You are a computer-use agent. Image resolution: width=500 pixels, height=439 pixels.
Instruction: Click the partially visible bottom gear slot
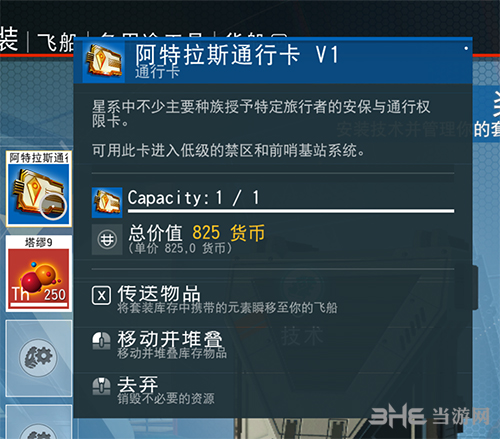(39, 422)
